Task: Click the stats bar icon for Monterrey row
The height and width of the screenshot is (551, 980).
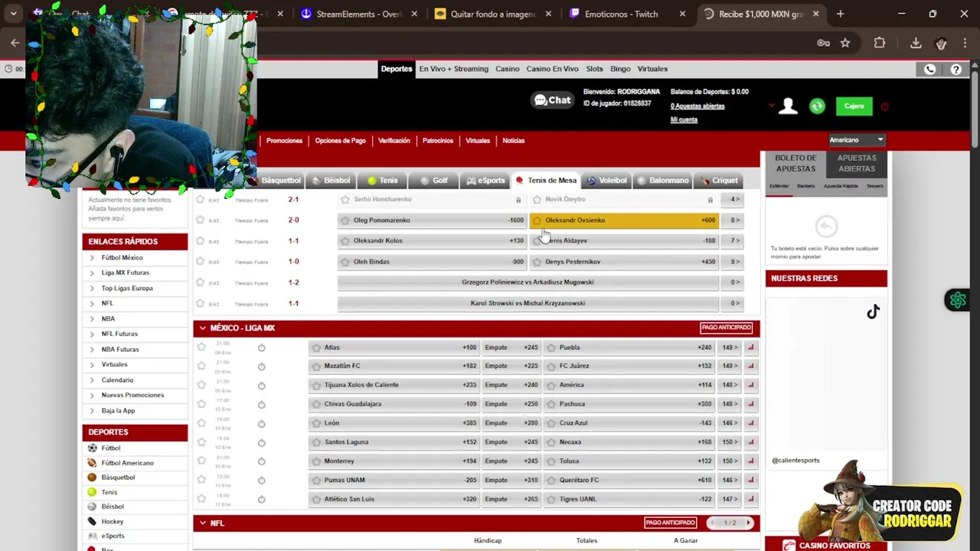Action: pos(750,461)
